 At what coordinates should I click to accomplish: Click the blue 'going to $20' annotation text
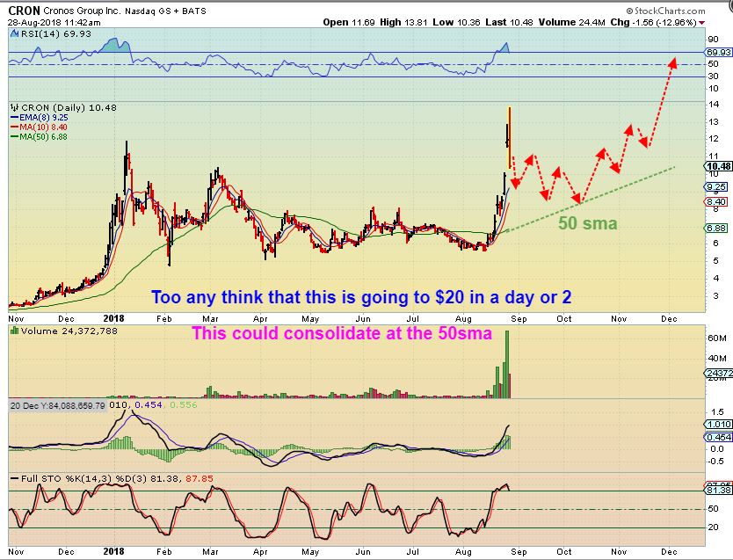coord(361,297)
